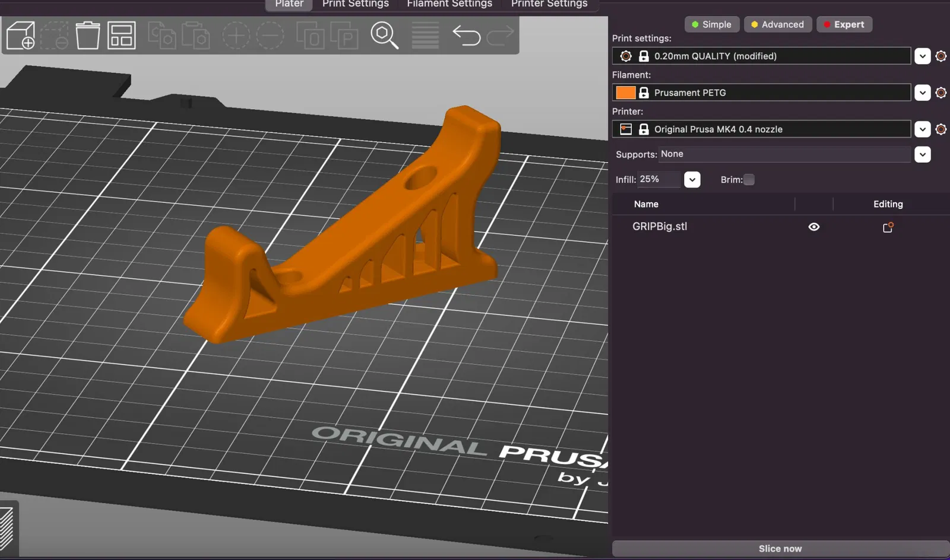Expand the Filament preset dropdown
Viewport: 950px width, 560px height.
[x=922, y=93]
